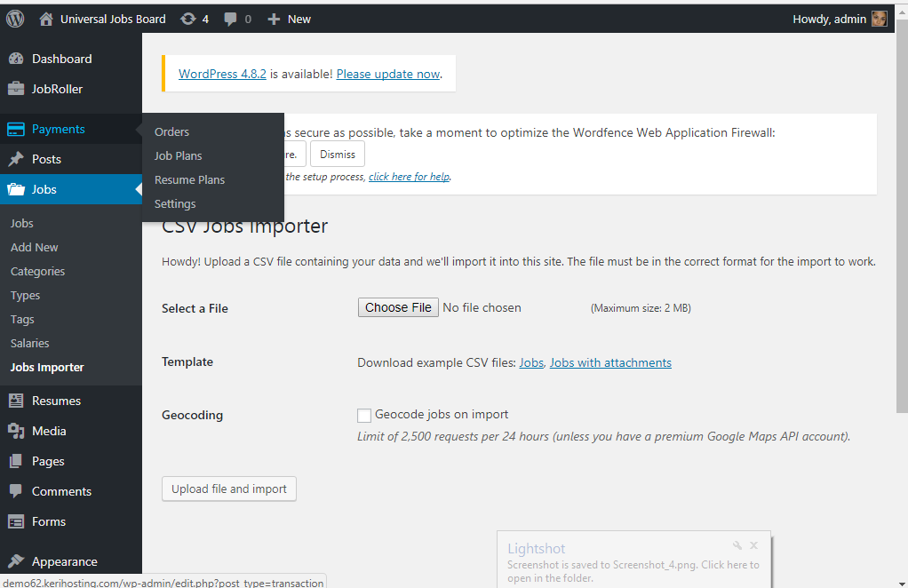The height and width of the screenshot is (588, 908).
Task: Open the Dashboard menu
Action: [x=62, y=59]
